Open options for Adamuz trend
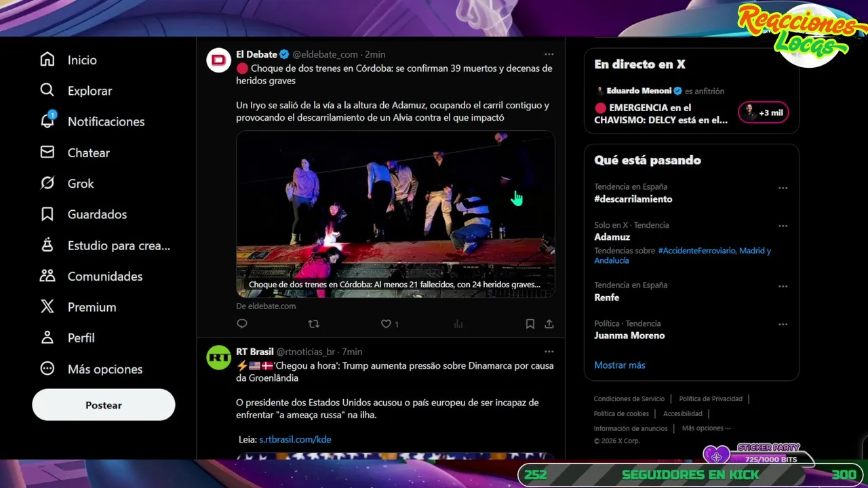Image resolution: width=868 pixels, height=488 pixels. coord(783,226)
